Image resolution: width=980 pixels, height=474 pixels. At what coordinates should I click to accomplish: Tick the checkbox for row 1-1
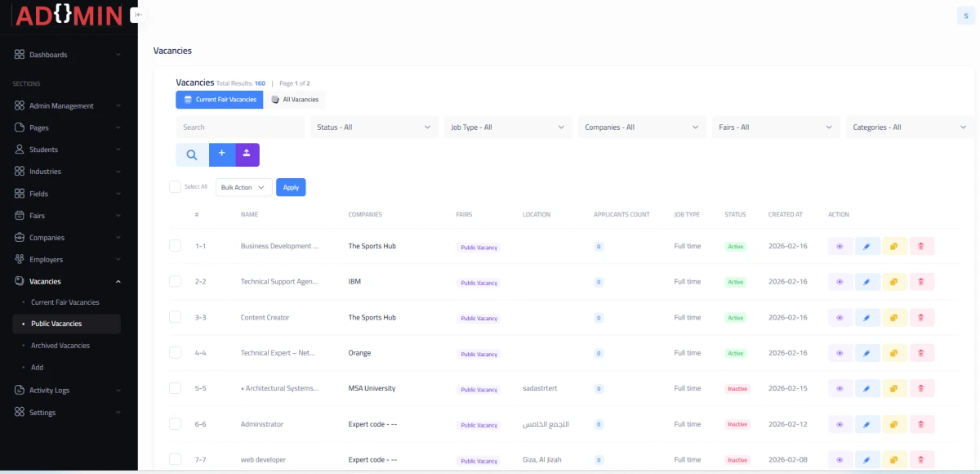click(175, 246)
